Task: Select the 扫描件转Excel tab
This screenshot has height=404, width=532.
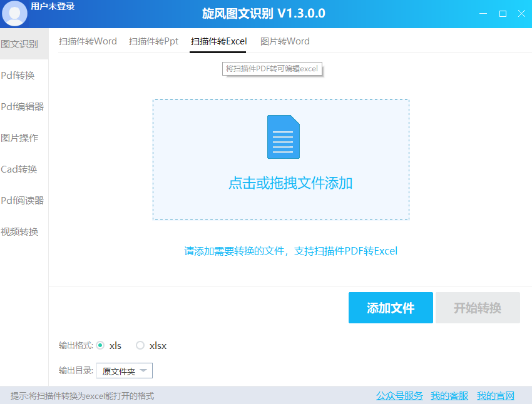Action: 218,41
